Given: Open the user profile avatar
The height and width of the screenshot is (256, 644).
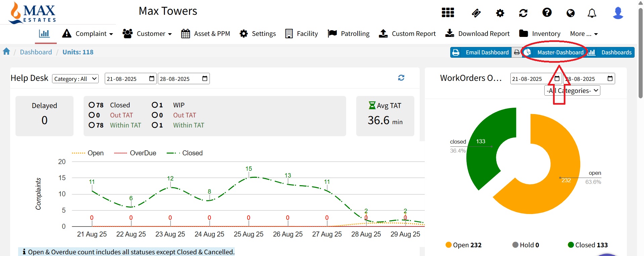Looking at the screenshot, I should (618, 13).
